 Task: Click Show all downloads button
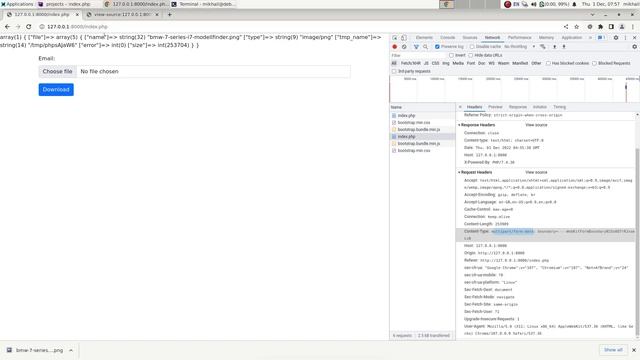[x=613, y=350]
